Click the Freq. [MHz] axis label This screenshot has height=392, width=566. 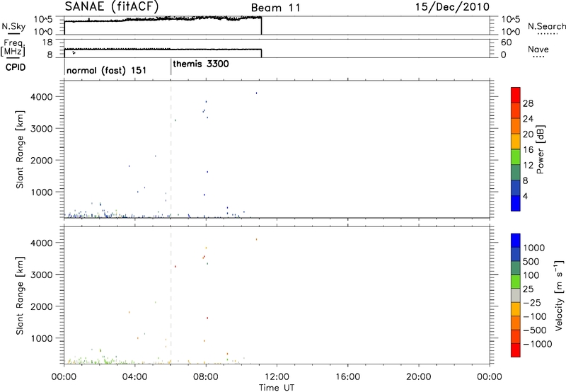coord(13,47)
